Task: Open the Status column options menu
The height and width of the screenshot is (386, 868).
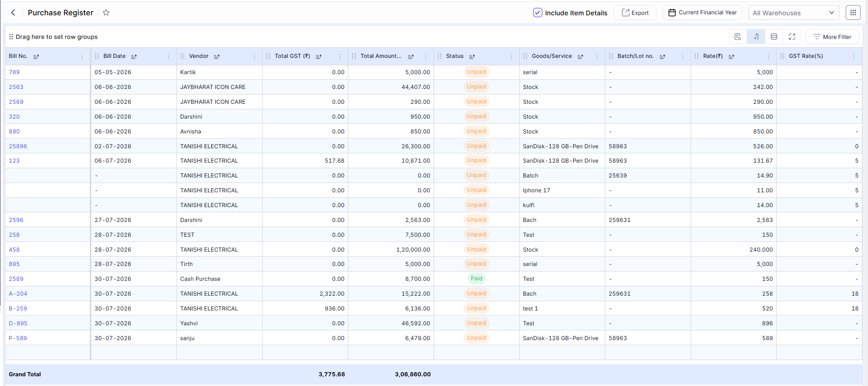Action: 511,57
